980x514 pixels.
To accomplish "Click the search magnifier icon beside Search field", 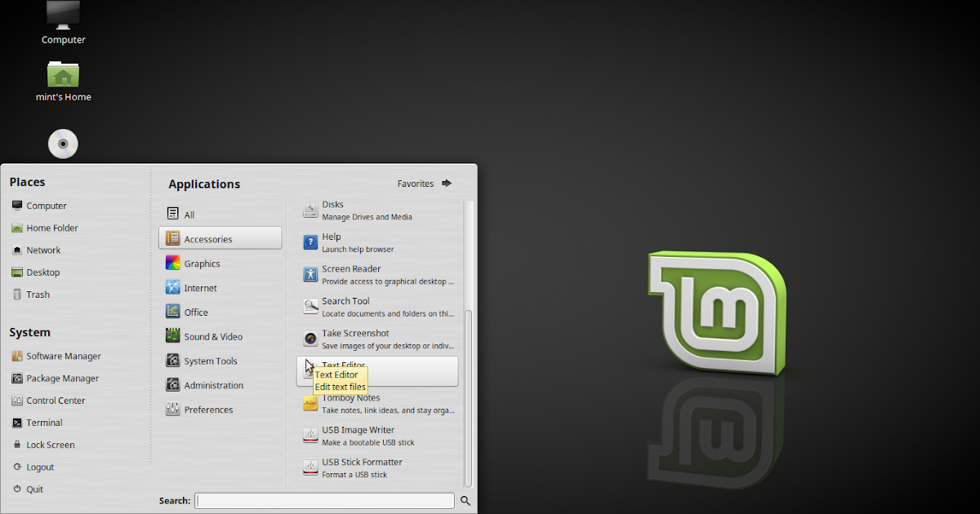I will [x=465, y=501].
